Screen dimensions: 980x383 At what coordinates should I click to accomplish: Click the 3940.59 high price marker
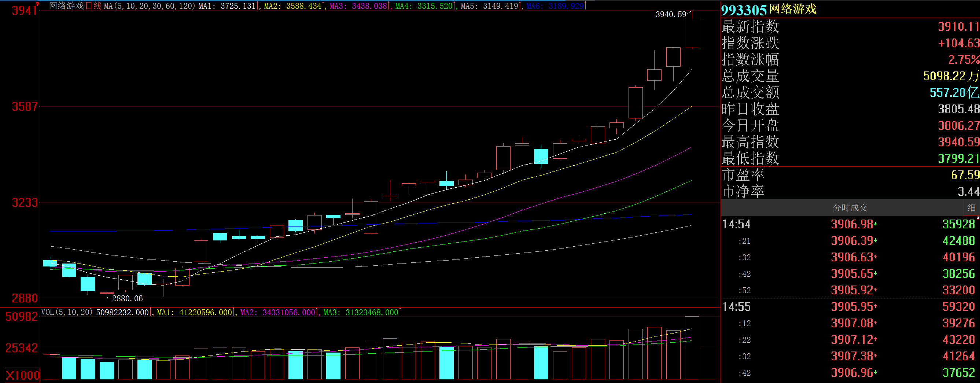pos(670,14)
